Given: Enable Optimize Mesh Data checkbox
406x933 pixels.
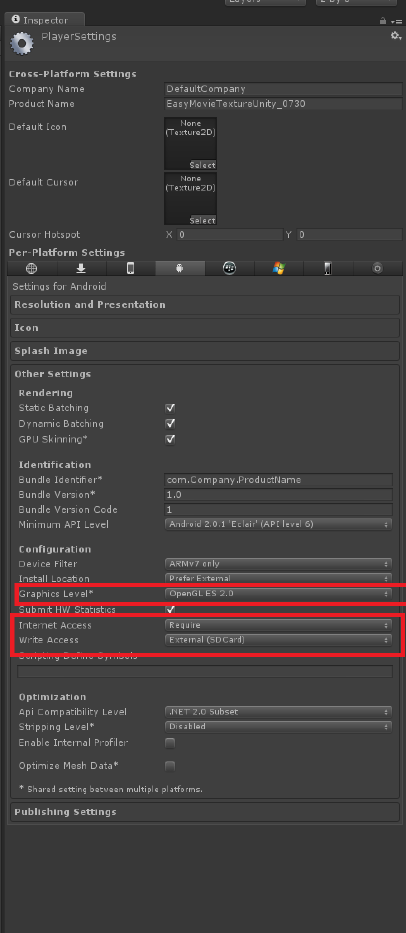Looking at the screenshot, I should point(170,766).
